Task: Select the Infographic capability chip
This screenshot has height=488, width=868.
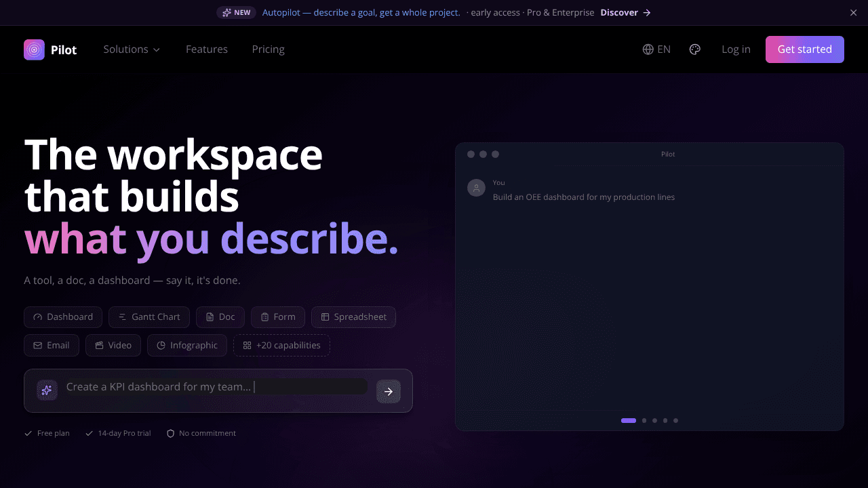Action: [187, 346]
